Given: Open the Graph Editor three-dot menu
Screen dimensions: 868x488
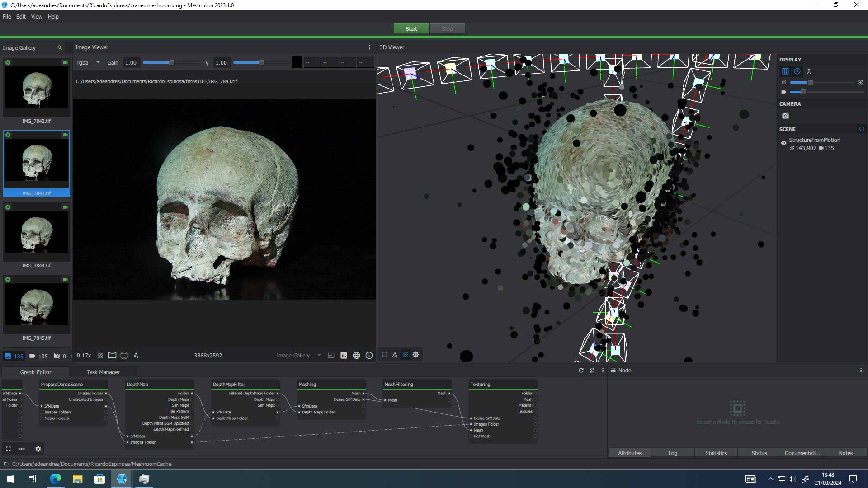Looking at the screenshot, I should [603, 371].
